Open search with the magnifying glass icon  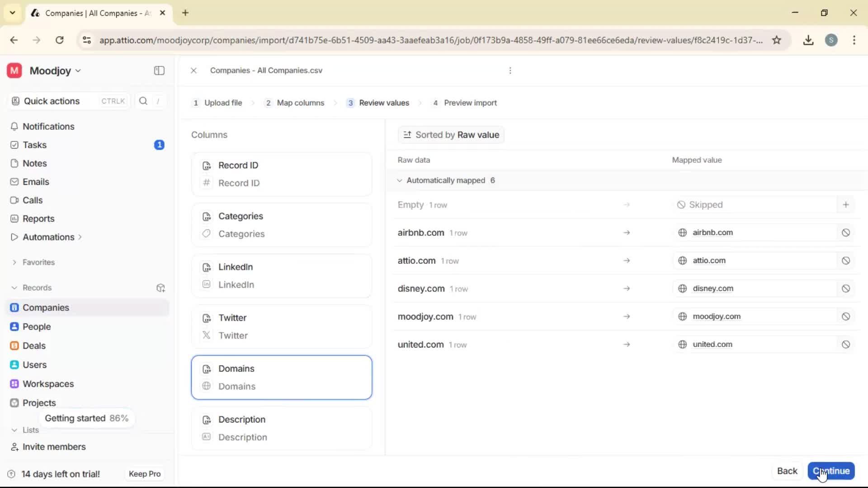(x=143, y=101)
